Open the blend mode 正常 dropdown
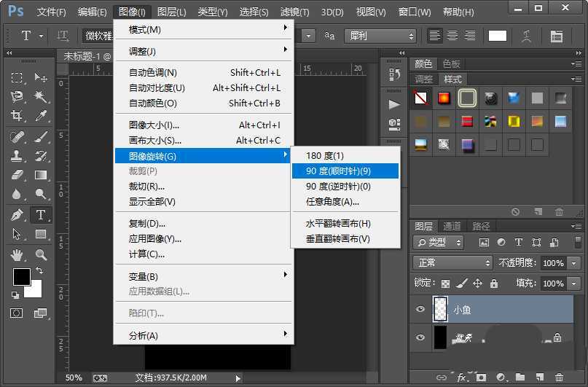The height and width of the screenshot is (387, 588). 453,262
